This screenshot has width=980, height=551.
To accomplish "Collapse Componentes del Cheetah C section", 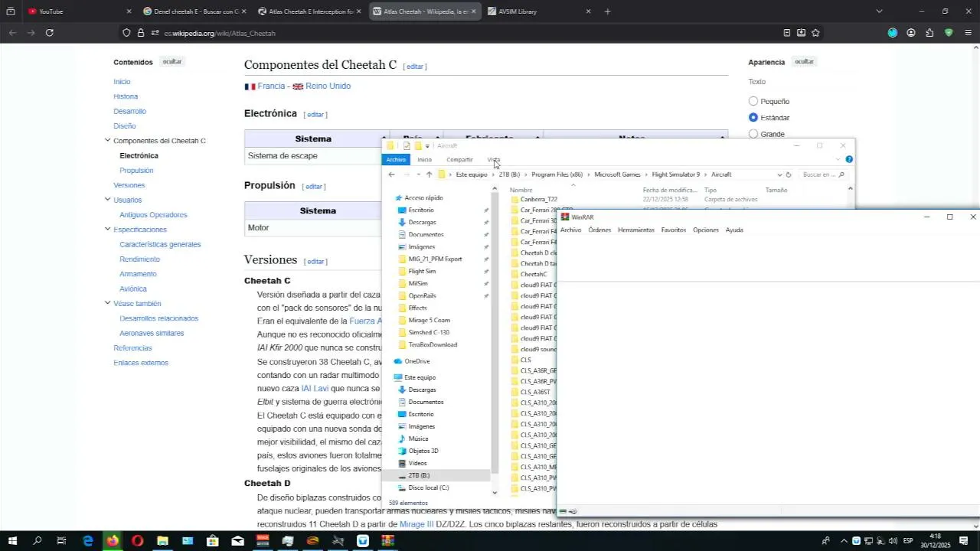I will click(x=108, y=140).
